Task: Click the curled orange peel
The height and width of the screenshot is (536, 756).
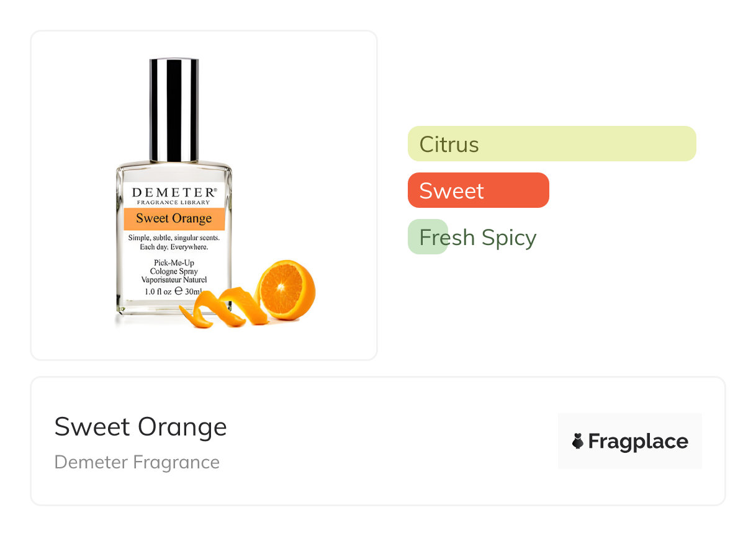Action: (x=223, y=306)
